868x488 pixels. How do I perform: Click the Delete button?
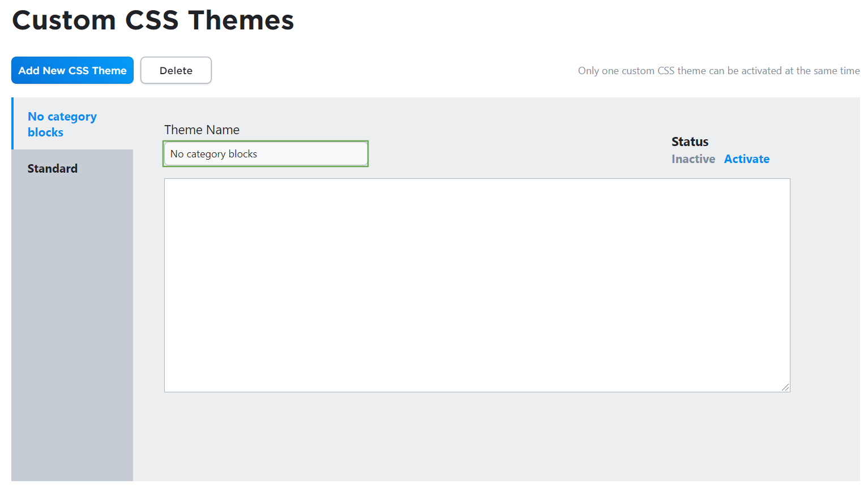click(176, 70)
